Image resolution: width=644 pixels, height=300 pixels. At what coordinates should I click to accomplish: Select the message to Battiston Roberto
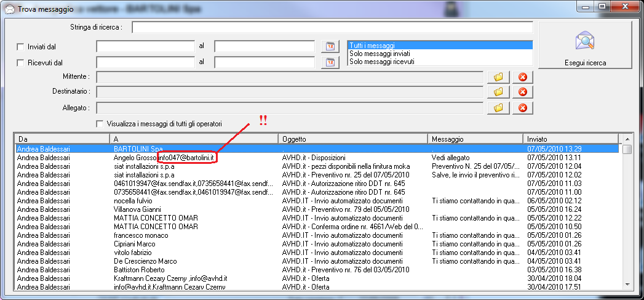(x=317, y=270)
